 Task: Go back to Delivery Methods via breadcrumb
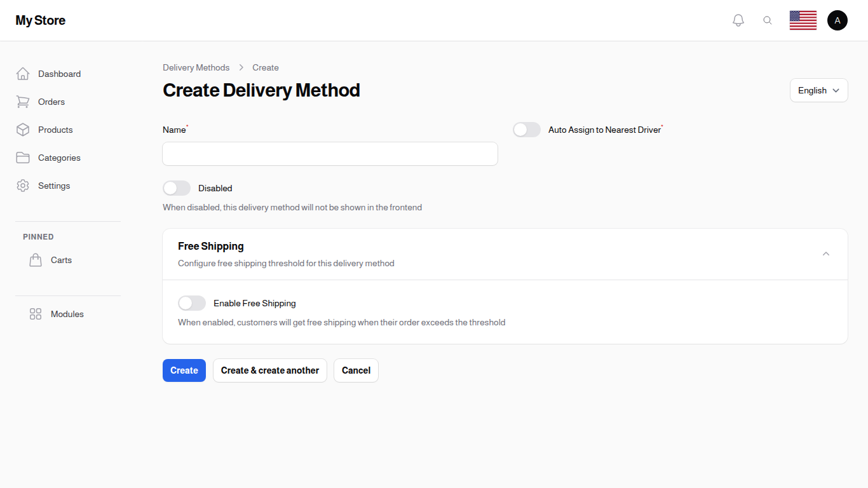point(196,67)
